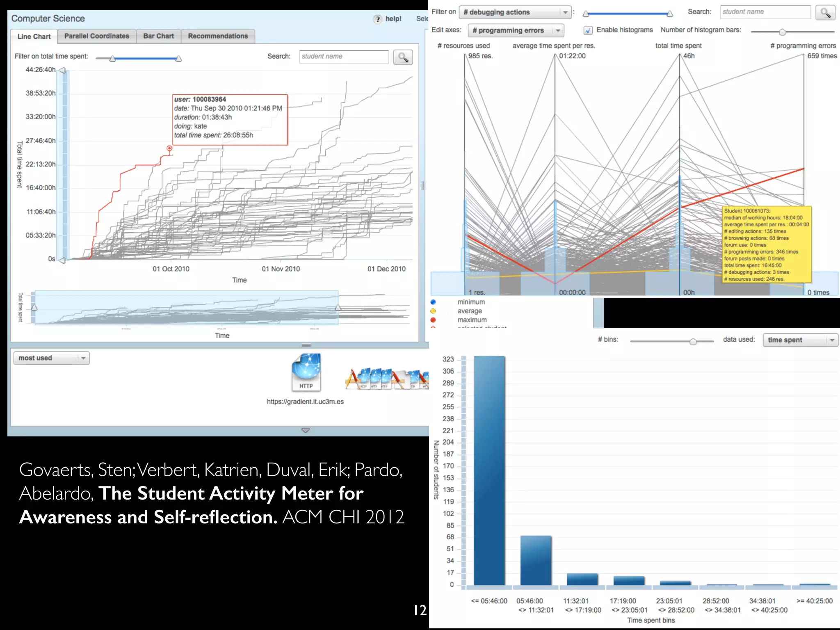Switch to the Parallel Coordinates tab
Image resolution: width=840 pixels, height=630 pixels.
pyautogui.click(x=96, y=36)
